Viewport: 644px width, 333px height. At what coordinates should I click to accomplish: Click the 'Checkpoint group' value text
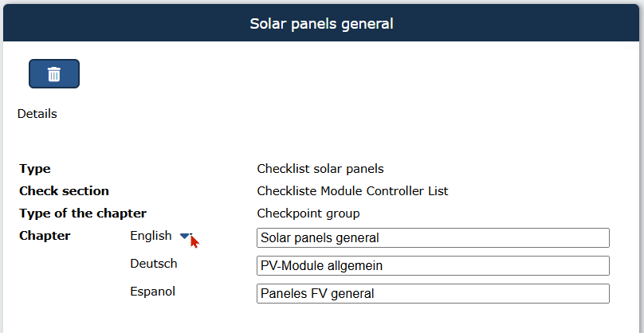(308, 214)
